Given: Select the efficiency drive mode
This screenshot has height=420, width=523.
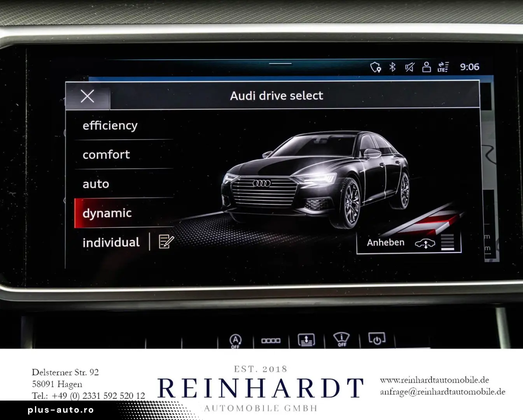Looking at the screenshot, I should click(110, 125).
